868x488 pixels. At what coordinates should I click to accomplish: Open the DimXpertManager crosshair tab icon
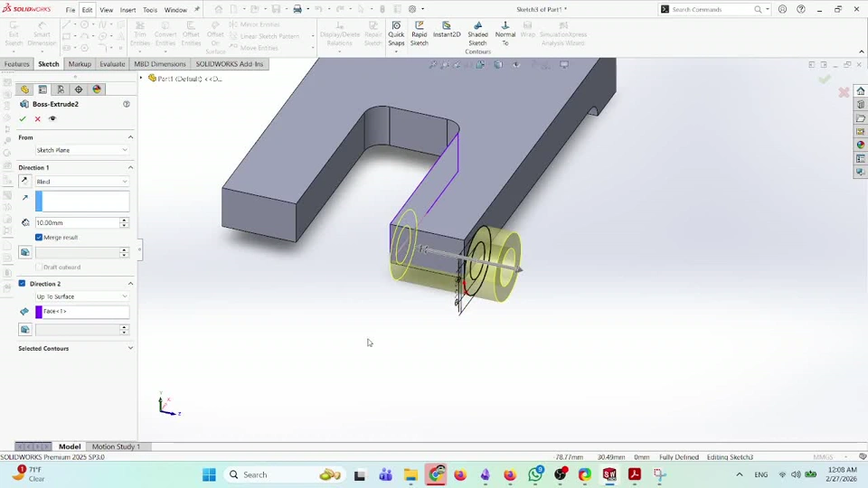coord(79,89)
